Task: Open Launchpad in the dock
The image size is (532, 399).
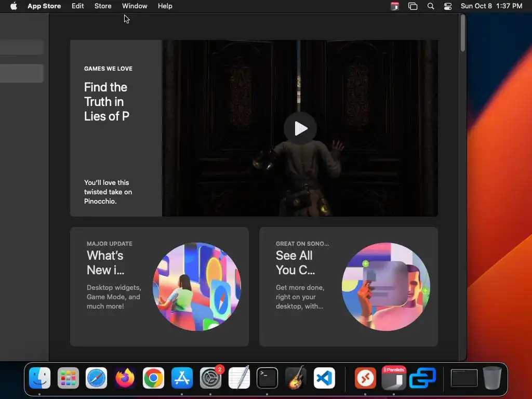Action: click(x=68, y=378)
